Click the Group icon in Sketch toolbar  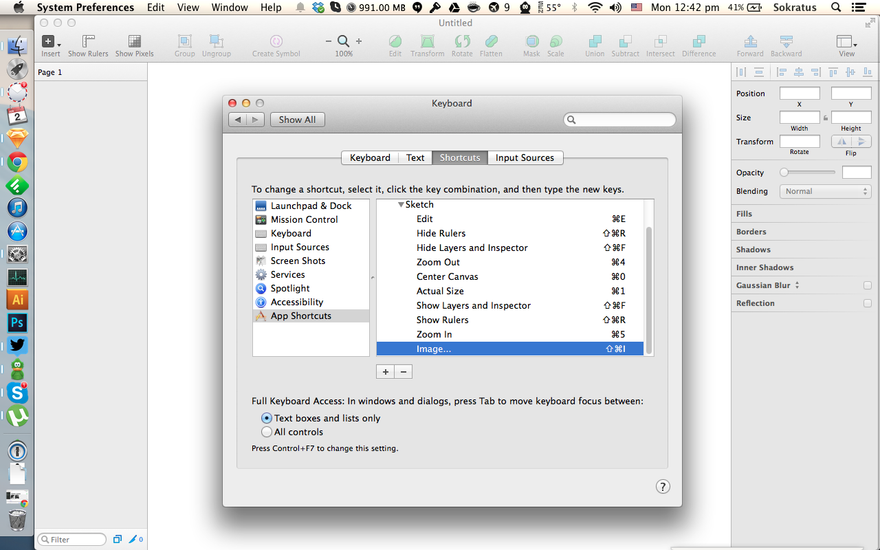click(x=184, y=45)
